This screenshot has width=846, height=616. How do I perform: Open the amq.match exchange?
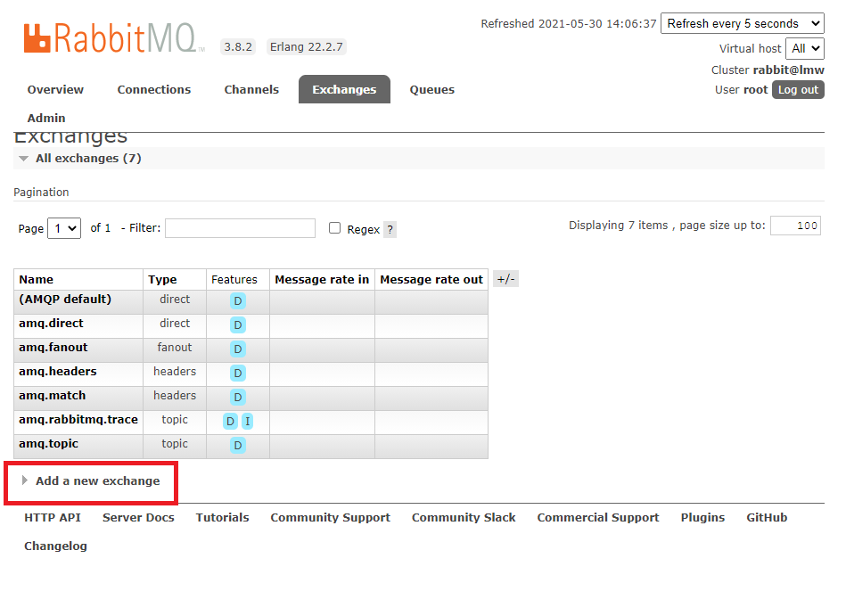53,396
